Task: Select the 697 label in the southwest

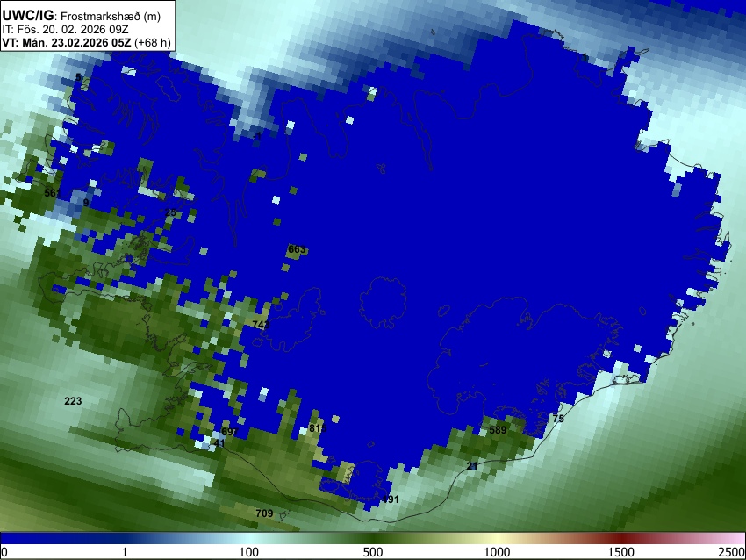Action: (230, 432)
